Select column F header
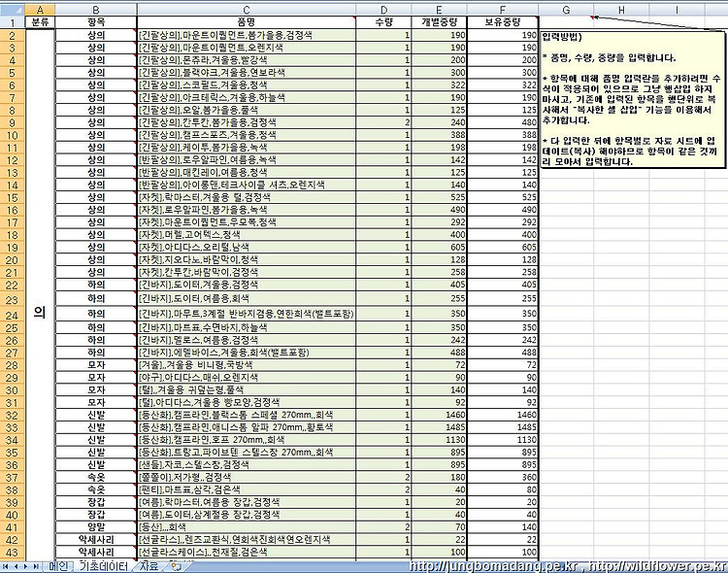This screenshot has width=728, height=573. pos(503,10)
